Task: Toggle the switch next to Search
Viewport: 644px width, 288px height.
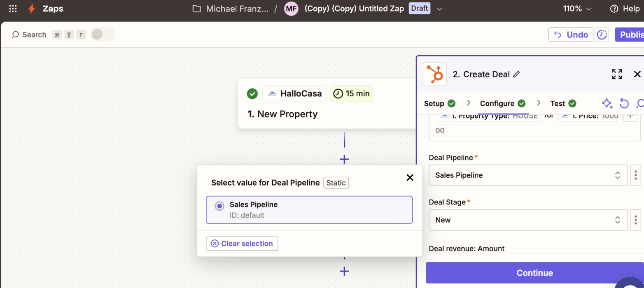Action: click(102, 35)
